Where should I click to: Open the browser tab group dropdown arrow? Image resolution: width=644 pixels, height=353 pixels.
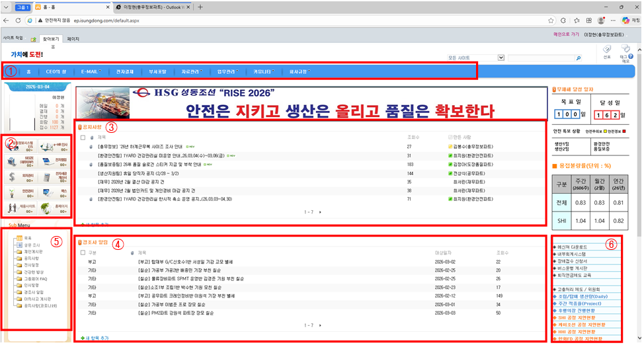6,7
